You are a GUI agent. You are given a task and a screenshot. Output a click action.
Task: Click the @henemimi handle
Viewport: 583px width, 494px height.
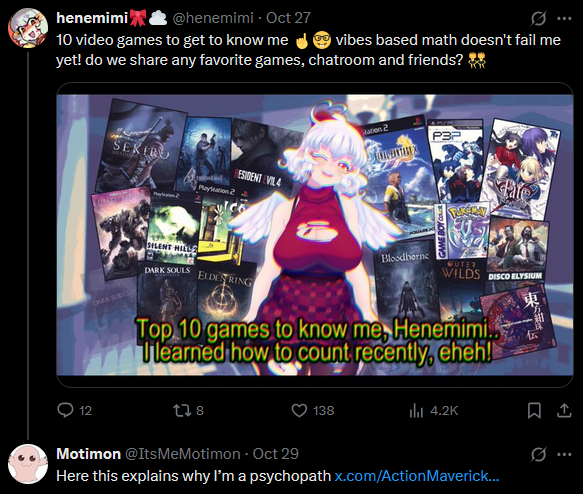(x=213, y=18)
